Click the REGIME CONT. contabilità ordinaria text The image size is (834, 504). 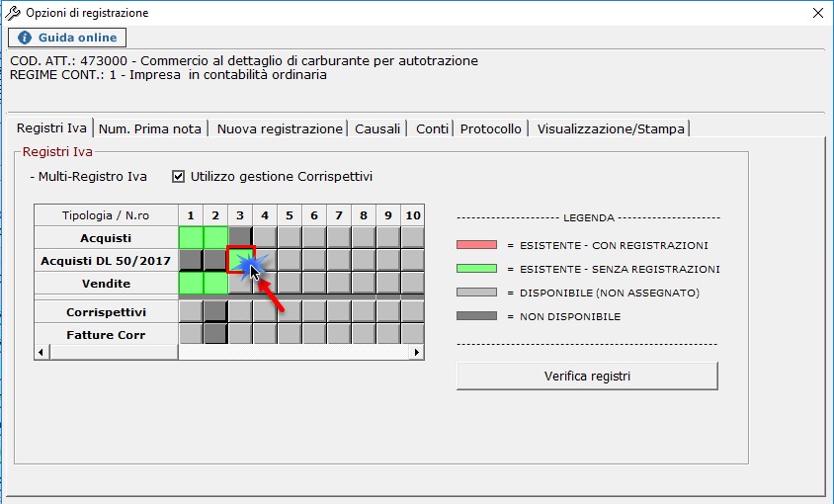168,74
